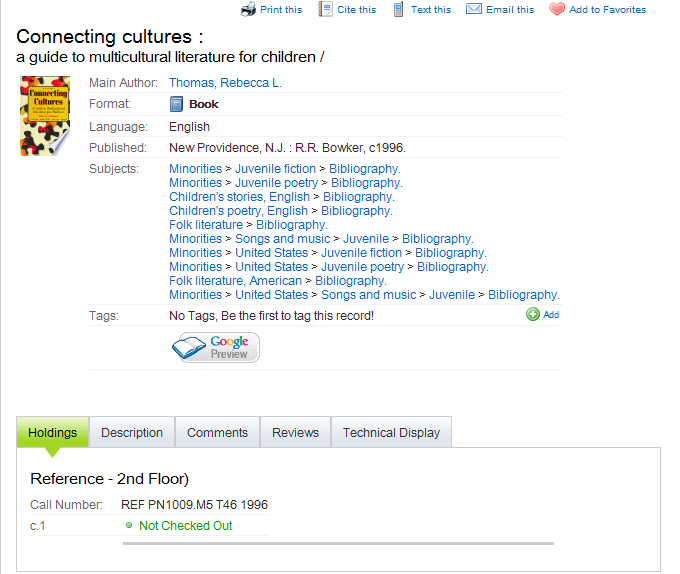Select the Holdings tab

click(x=52, y=432)
